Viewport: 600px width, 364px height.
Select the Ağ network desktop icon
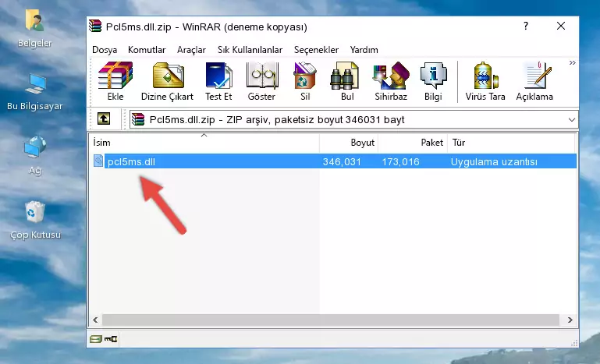point(35,156)
